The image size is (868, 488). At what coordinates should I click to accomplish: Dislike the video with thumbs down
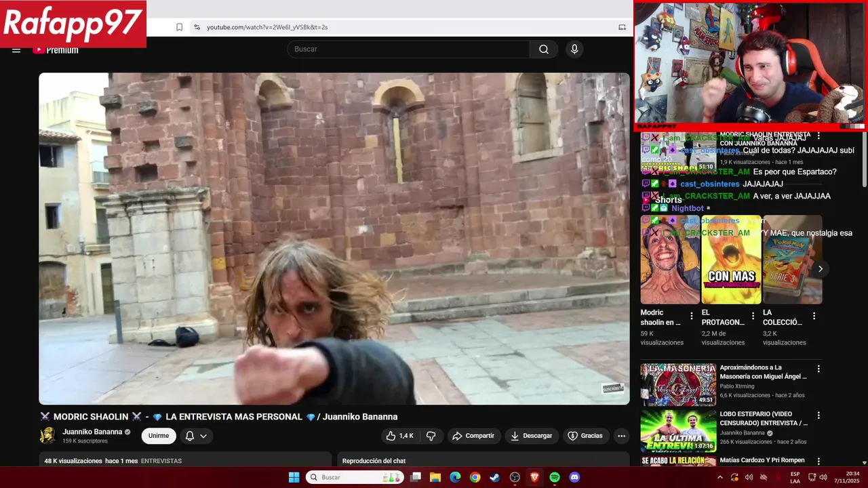point(431,436)
